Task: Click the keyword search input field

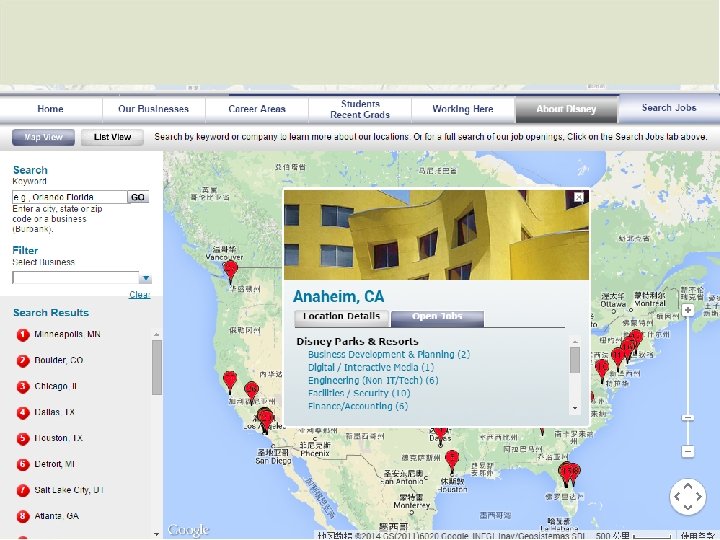Action: pyautogui.click(x=69, y=197)
